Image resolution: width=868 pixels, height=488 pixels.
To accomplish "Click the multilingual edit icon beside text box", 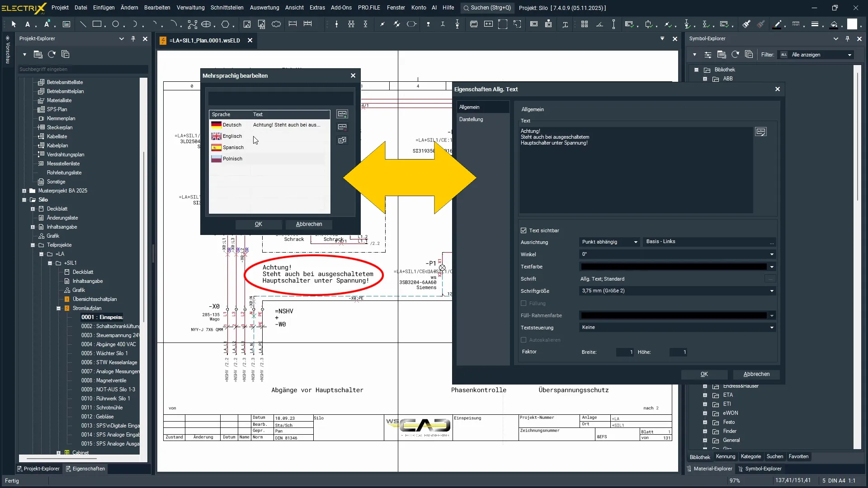I will (x=761, y=132).
